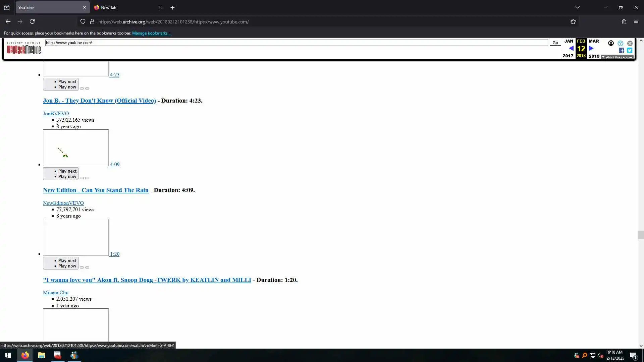This screenshot has height=362, width=644.
Task: Open Firefox application hamburger menu
Action: click(x=636, y=22)
